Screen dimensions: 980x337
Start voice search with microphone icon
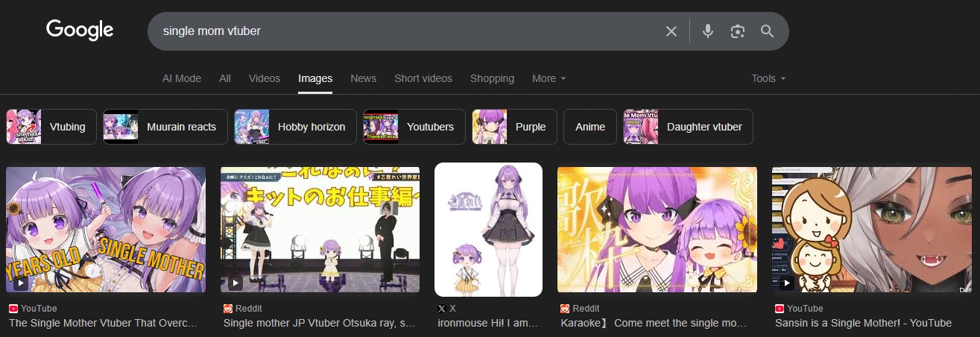[x=708, y=31]
